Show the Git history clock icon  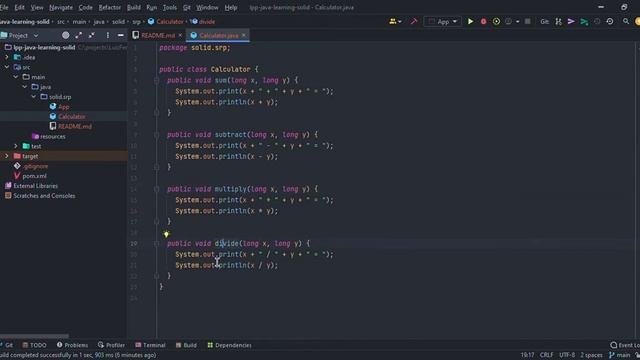[610, 22]
